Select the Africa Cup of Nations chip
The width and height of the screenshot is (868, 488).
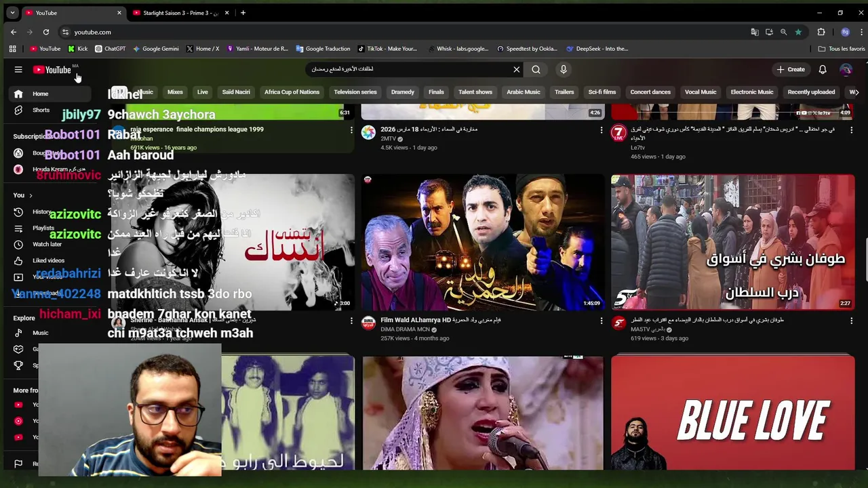[x=292, y=92]
